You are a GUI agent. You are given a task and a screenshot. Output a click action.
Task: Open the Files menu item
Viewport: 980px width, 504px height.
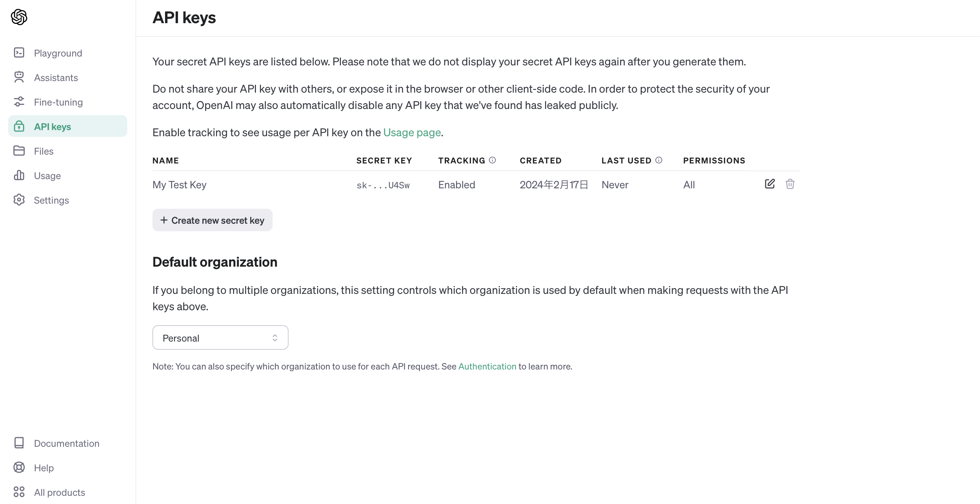[x=43, y=151]
